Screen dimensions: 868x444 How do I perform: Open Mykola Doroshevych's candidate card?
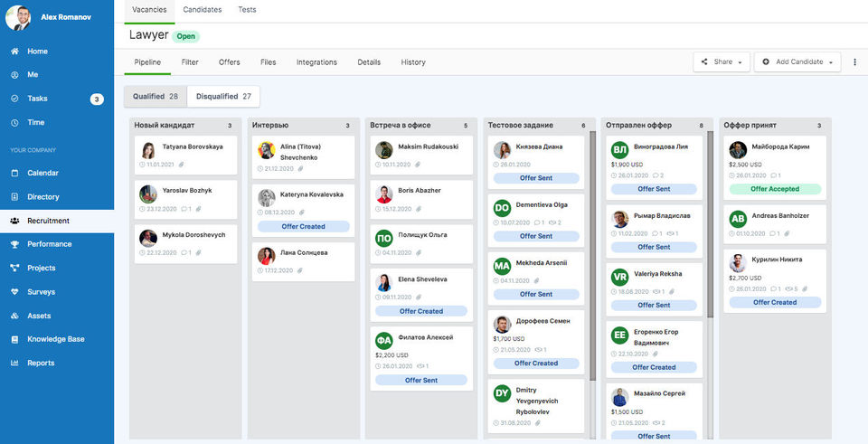pos(185,243)
